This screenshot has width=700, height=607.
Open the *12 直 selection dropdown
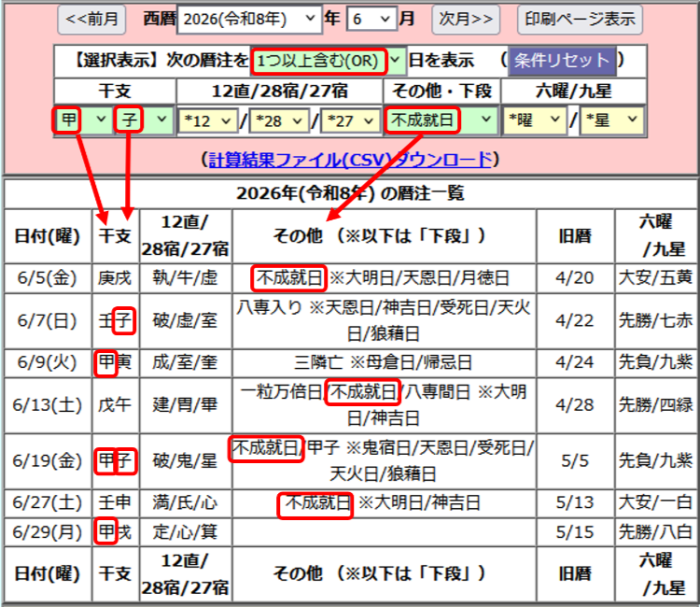tap(208, 120)
